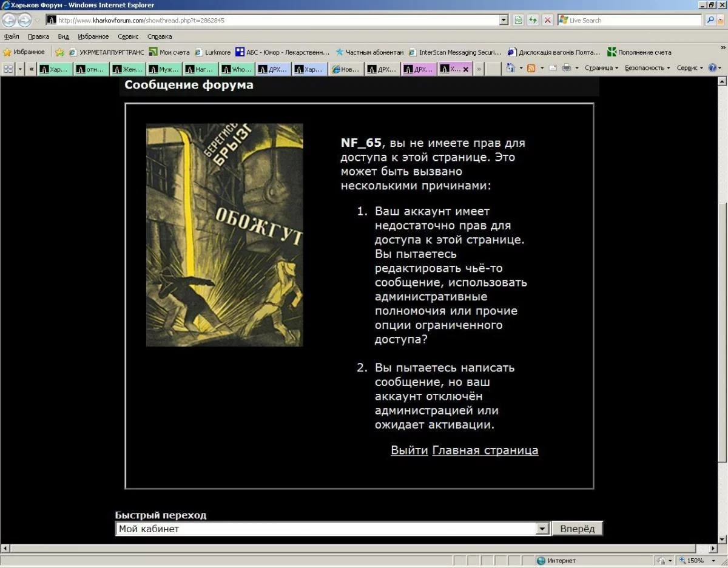Open АБС - Юмор favorites bar link
Viewport: 728px width, 568px height.
coord(283,52)
